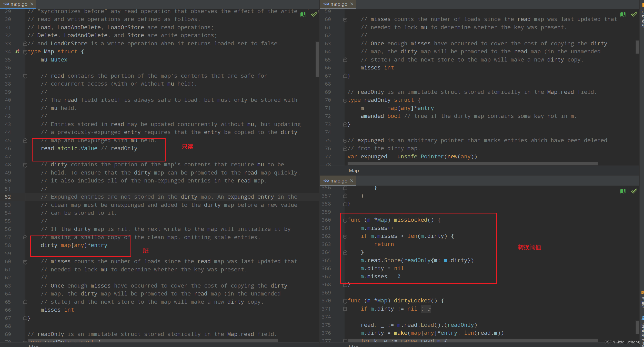Screen dimensions: 644x347
Task: Collapse comment fold at line 60 in left editor
Action: pos(25,262)
